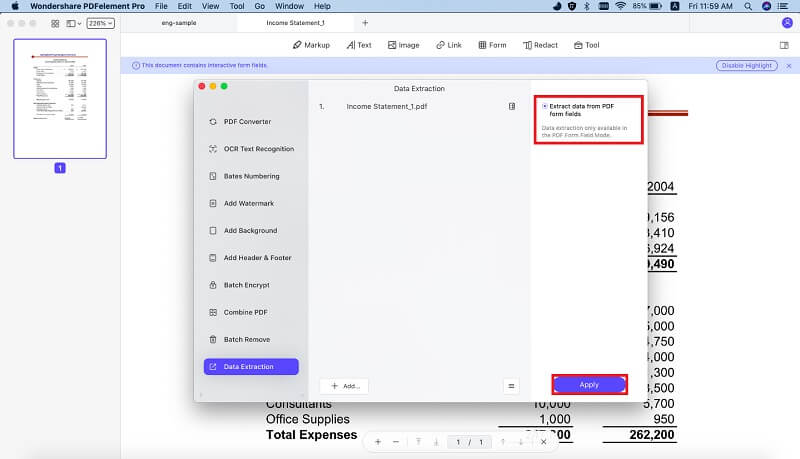800x459 pixels.
Task: Open the Apple menu
Action: click(15, 6)
